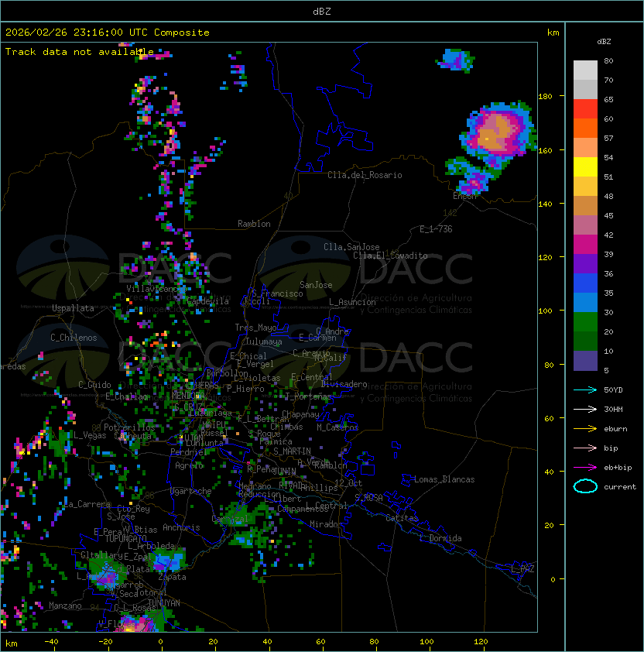Click the magenta eb+bip arrow in legend
The image size is (644, 652).
[x=585, y=468]
